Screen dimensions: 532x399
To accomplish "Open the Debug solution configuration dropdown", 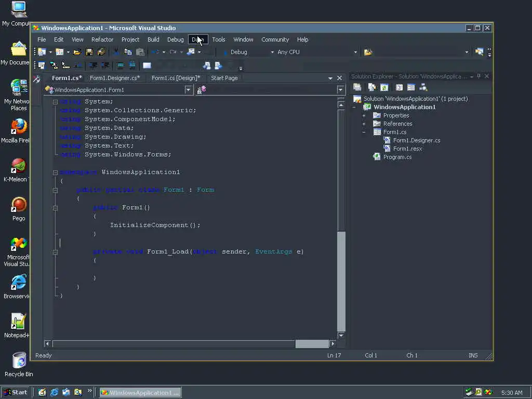I will pos(272,52).
